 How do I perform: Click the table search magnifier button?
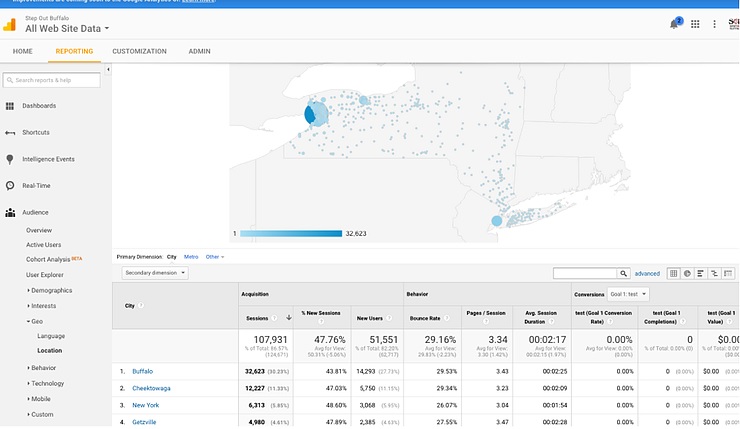(623, 273)
